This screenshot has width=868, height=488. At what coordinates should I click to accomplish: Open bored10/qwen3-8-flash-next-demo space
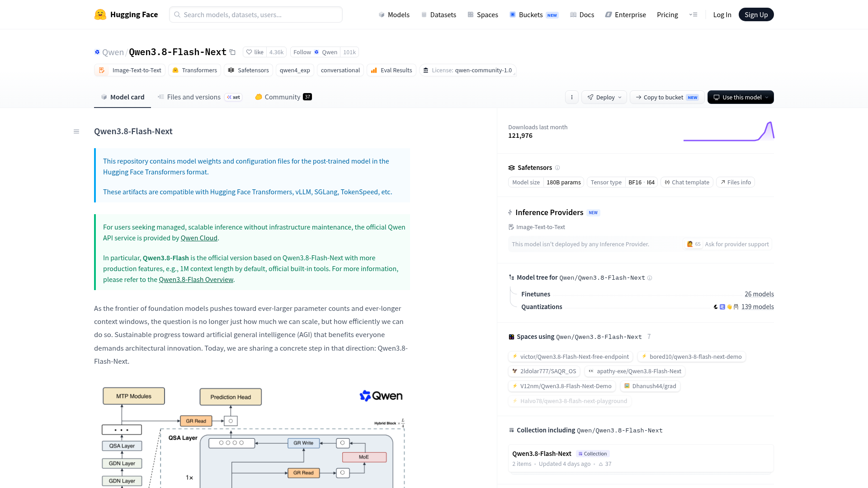pyautogui.click(x=692, y=357)
